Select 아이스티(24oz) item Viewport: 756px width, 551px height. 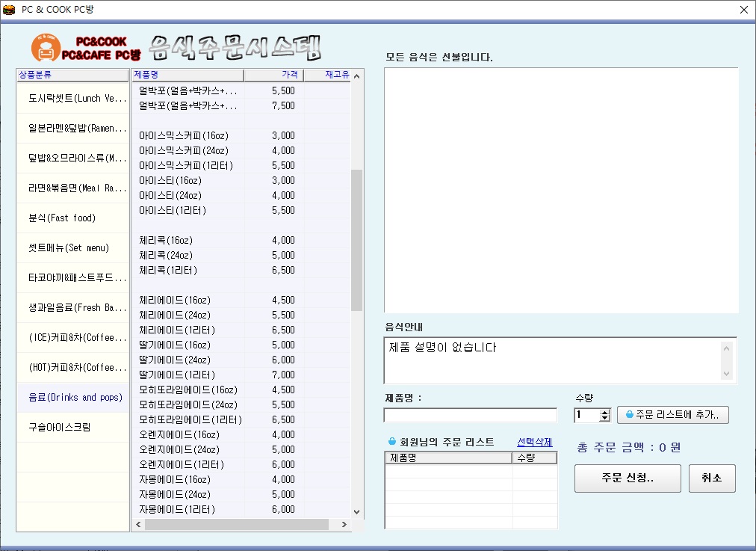pos(241,195)
